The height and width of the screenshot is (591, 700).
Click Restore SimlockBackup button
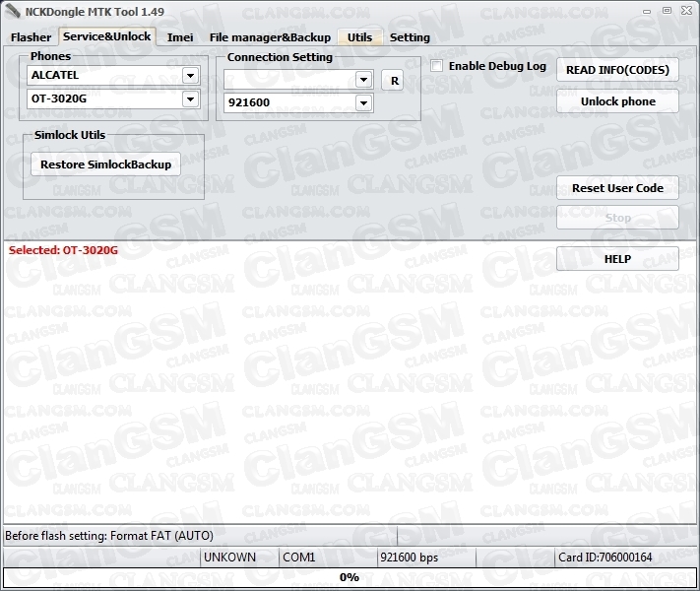coord(105,164)
